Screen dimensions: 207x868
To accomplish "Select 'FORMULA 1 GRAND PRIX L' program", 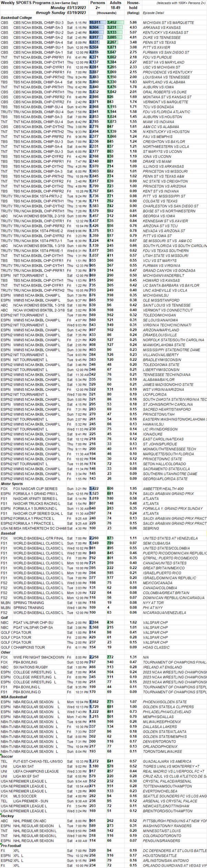I will click(36, 494).
